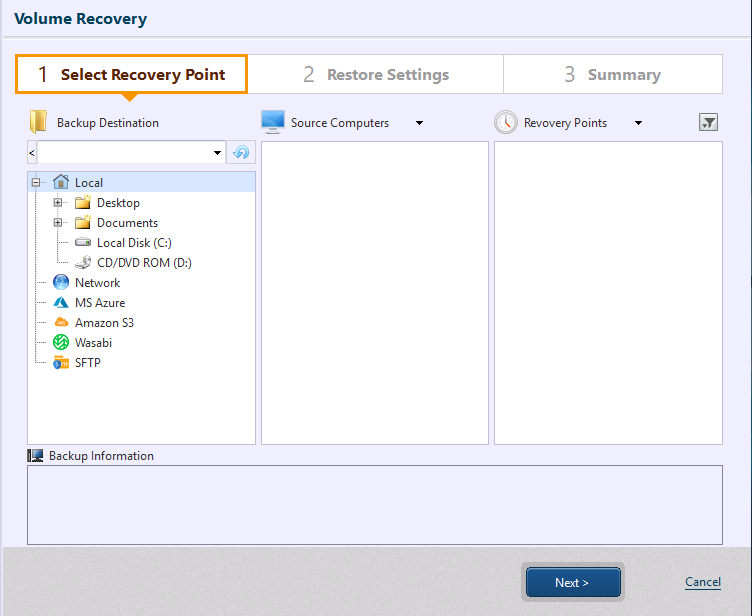Click the refresh icon beside the path dropdown
The width and height of the screenshot is (752, 616).
241,153
